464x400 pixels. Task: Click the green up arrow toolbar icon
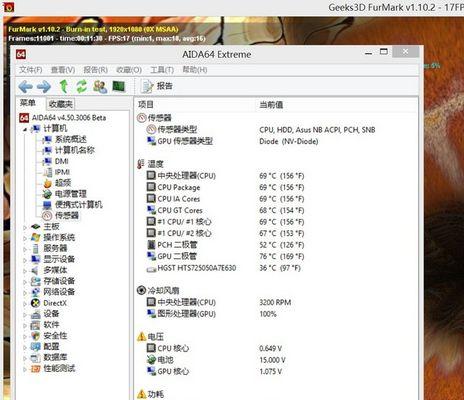(x=63, y=86)
